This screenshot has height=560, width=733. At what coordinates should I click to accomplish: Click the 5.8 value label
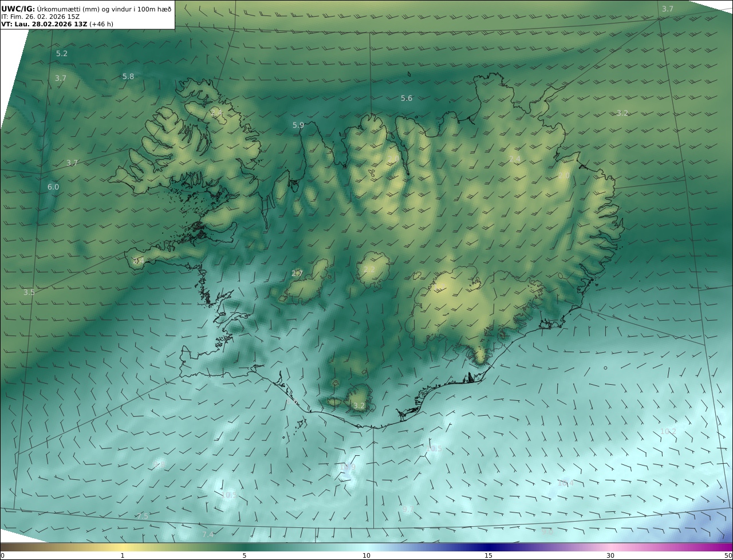click(x=128, y=76)
